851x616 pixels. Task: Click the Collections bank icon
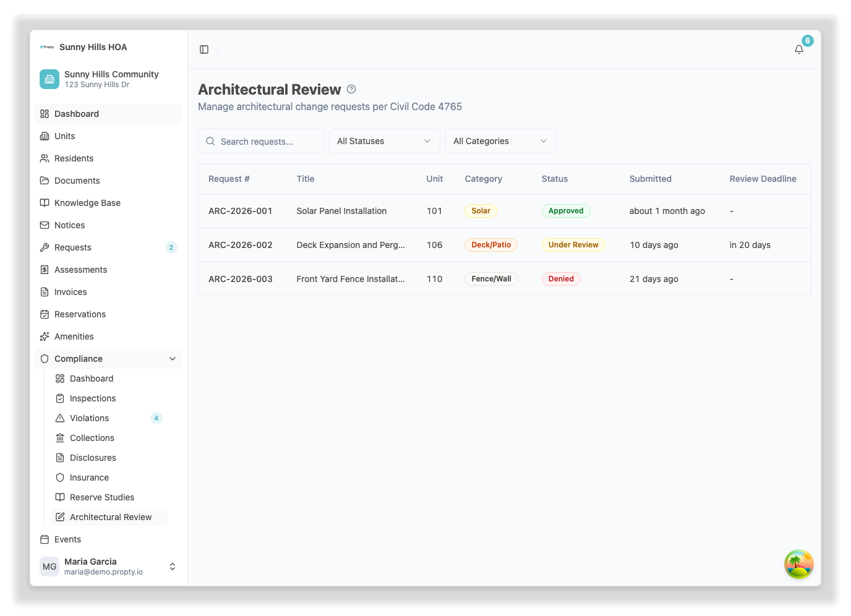[x=60, y=438]
